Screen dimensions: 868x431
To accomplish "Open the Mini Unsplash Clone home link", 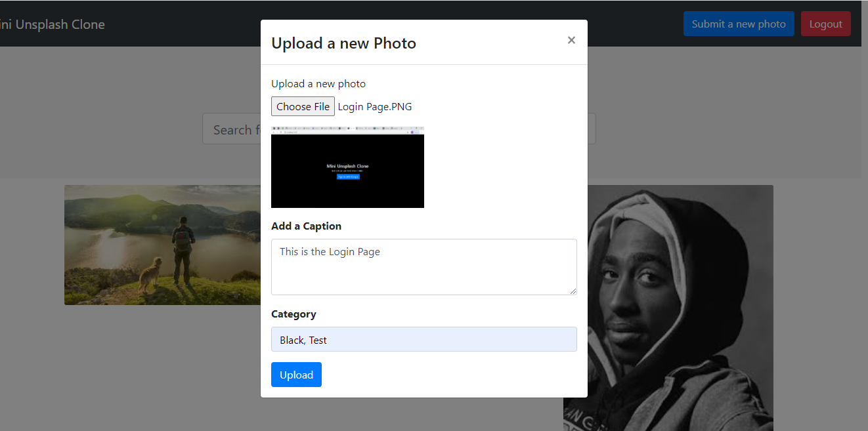I will pyautogui.click(x=53, y=24).
